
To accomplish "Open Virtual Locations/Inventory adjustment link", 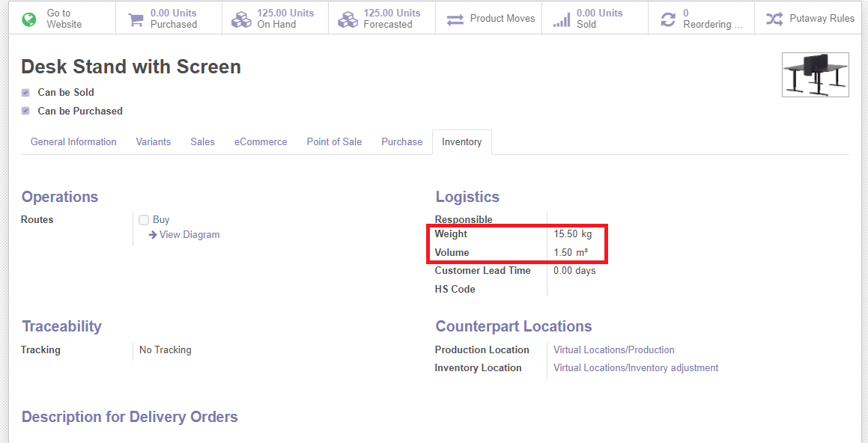I will click(635, 367).
